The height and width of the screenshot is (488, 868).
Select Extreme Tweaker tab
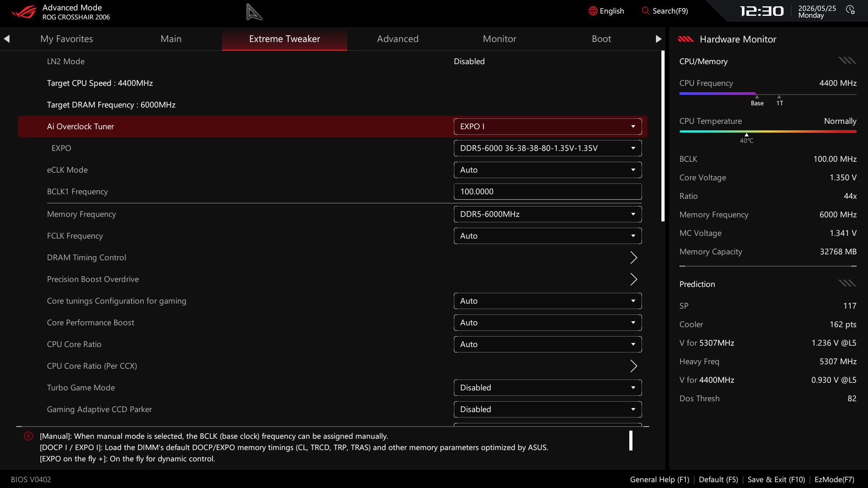(x=284, y=39)
